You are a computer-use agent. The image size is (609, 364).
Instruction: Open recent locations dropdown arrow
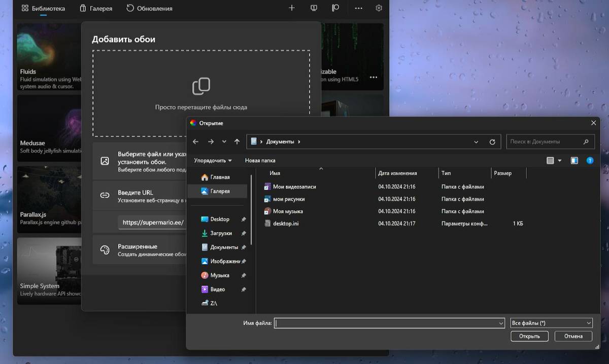click(224, 142)
